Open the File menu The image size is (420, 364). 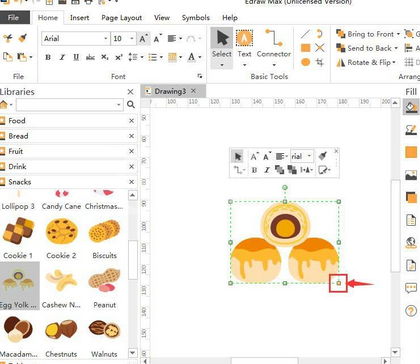[x=13, y=18]
